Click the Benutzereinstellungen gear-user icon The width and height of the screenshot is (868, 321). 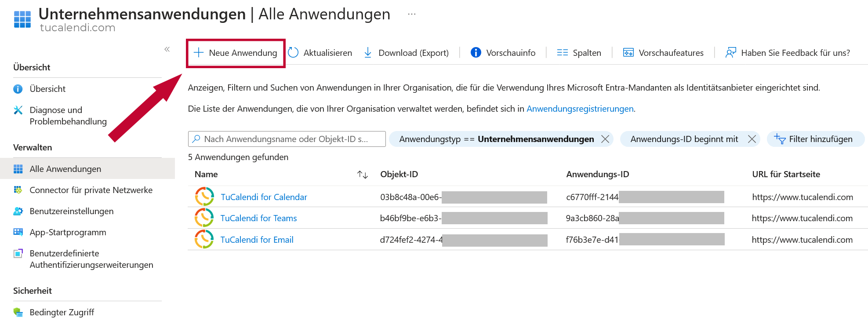pyautogui.click(x=18, y=211)
